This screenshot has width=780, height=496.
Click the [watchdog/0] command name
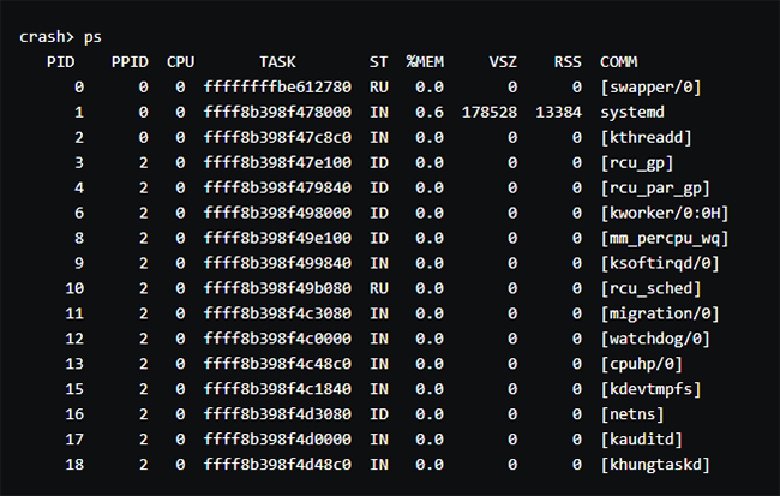655,339
